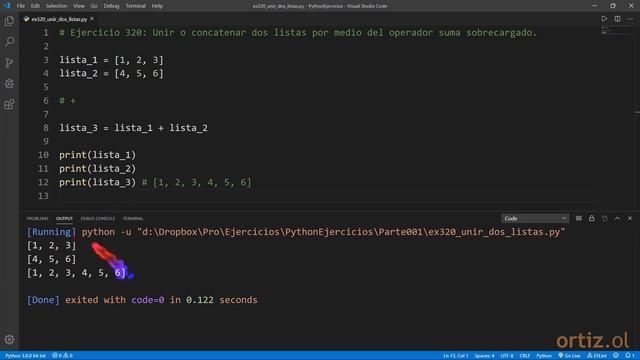This screenshot has height=360, width=640.
Task: Go to line via Ln 13, Col 1
Action: click(x=455, y=356)
